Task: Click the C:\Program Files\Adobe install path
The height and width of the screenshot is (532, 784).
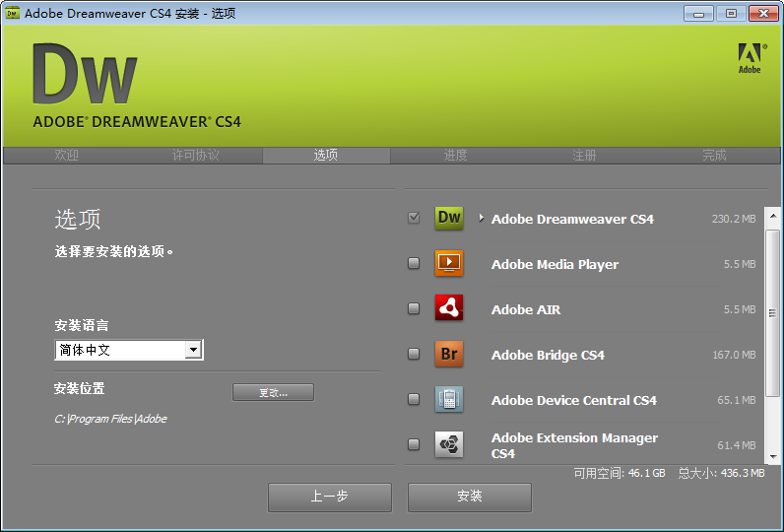Action: click(x=110, y=419)
